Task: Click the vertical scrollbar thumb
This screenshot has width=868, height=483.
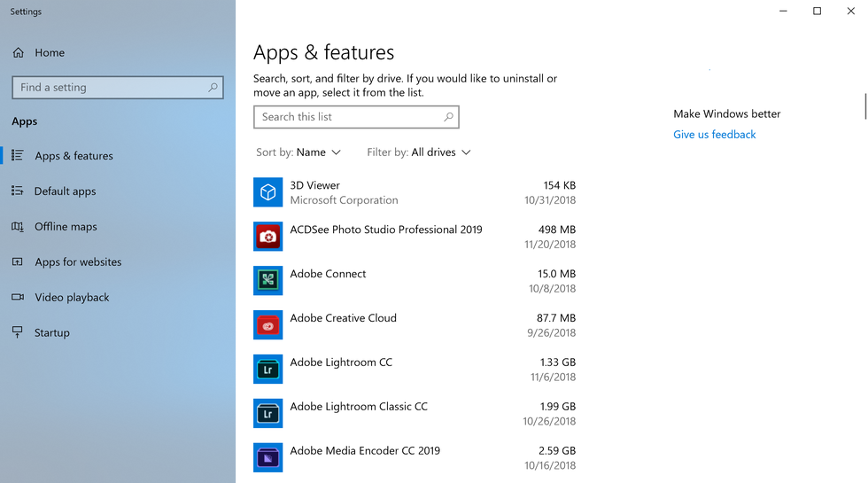Action: (x=865, y=106)
